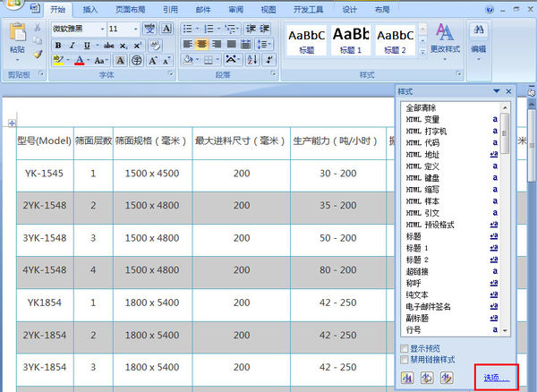Click the Paste clipboard icon

(17, 38)
